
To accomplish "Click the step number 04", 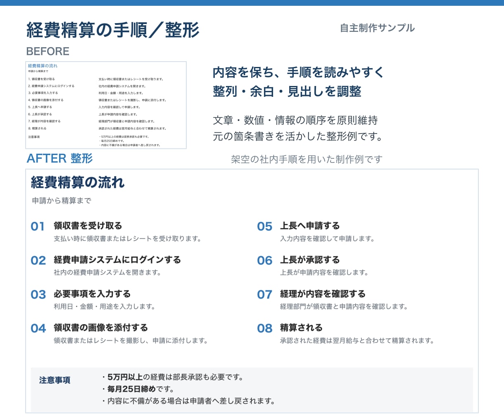I will (x=38, y=329).
